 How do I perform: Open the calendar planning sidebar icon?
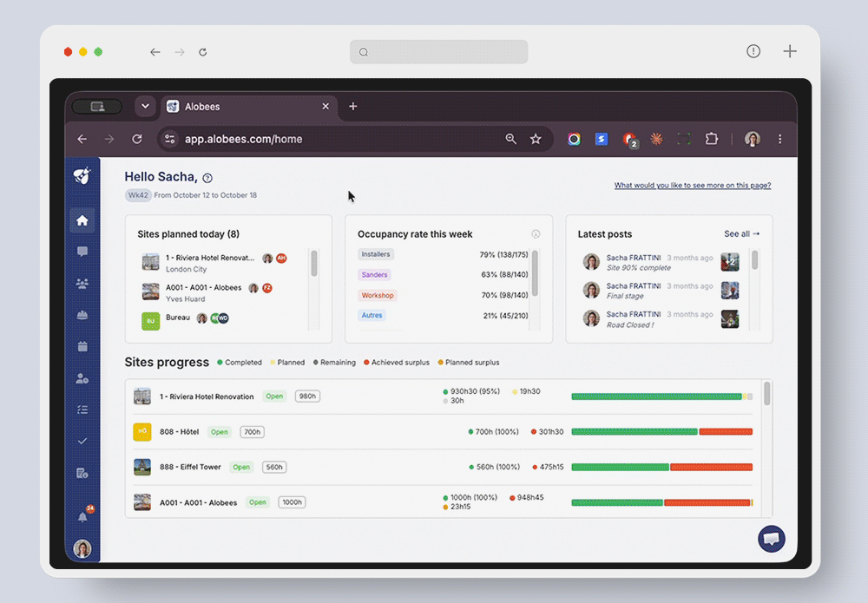click(x=82, y=346)
